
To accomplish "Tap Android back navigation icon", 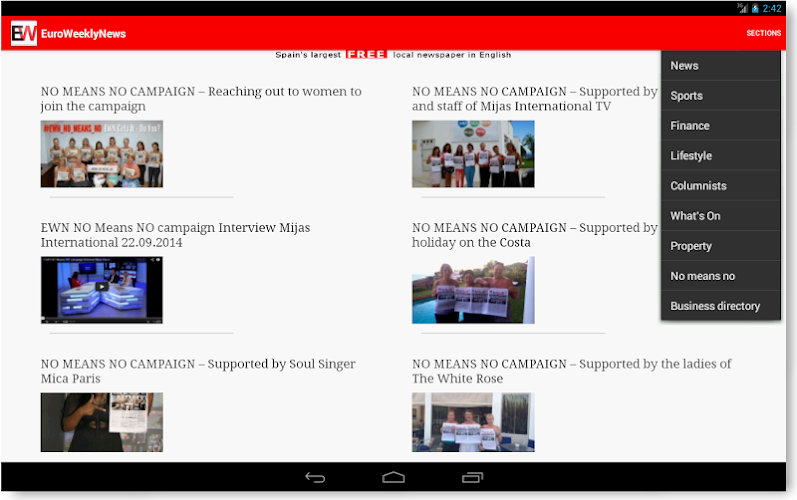I will [315, 477].
